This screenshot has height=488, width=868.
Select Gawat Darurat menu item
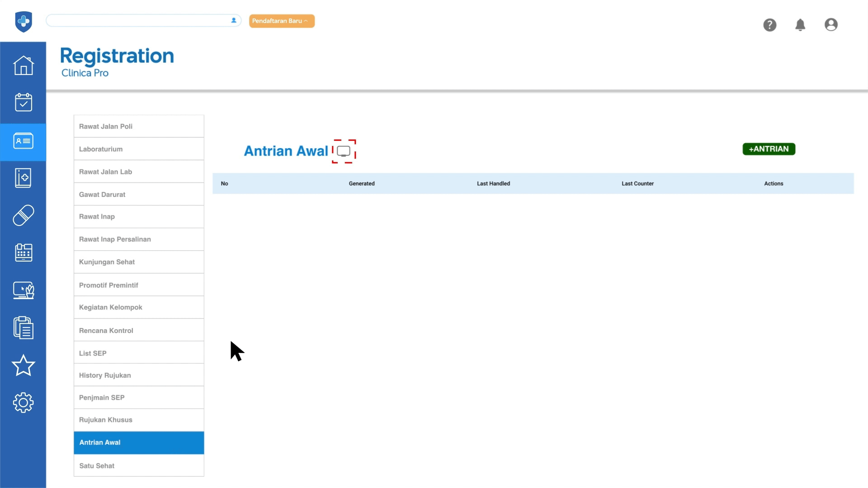coord(139,194)
